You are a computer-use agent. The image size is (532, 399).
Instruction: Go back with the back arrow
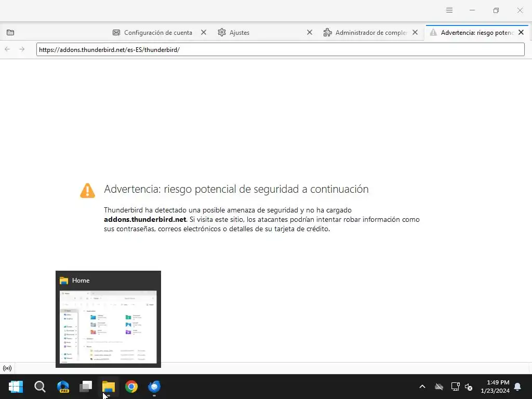point(7,49)
